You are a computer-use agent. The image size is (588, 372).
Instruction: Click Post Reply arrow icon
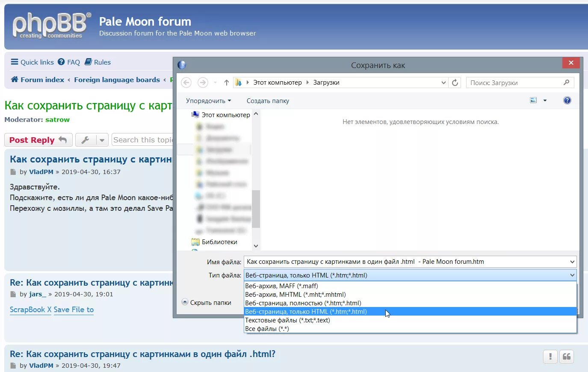click(x=62, y=139)
